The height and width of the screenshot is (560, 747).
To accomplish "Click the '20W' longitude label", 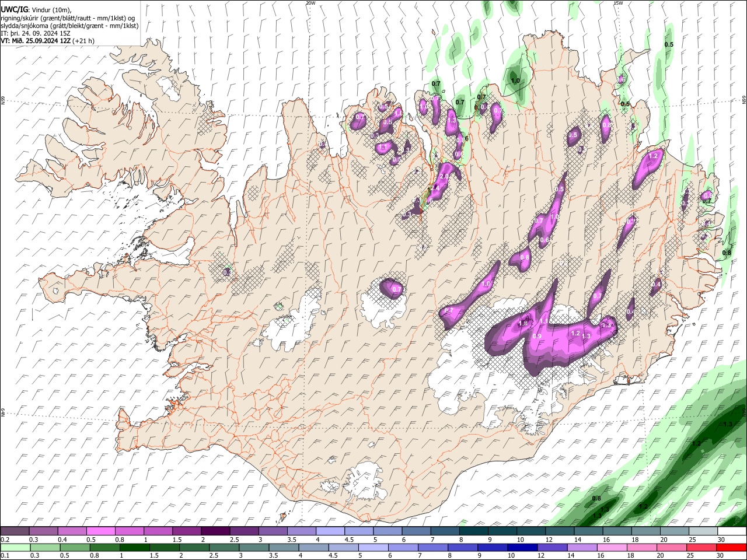I will click(x=310, y=3).
